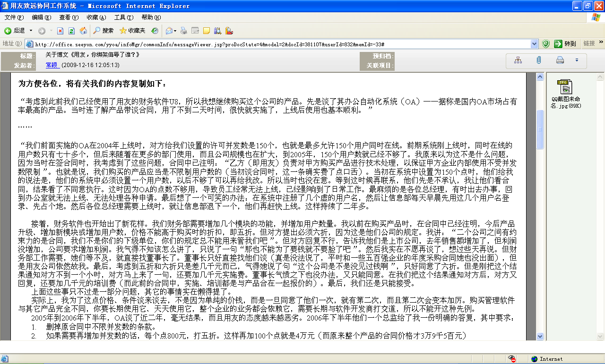Viewport: 605px width, 364px height.
Task: Open the Mail dropdown arrow
Action: coord(175,31)
